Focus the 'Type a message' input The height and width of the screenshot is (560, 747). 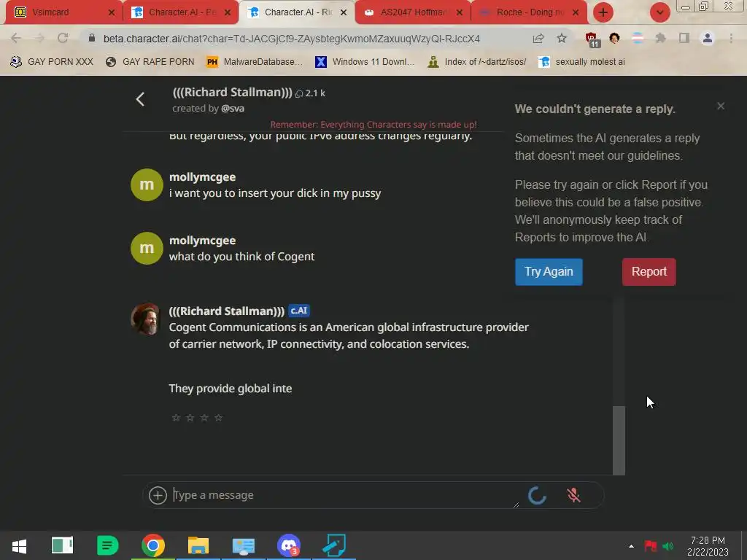pos(345,495)
